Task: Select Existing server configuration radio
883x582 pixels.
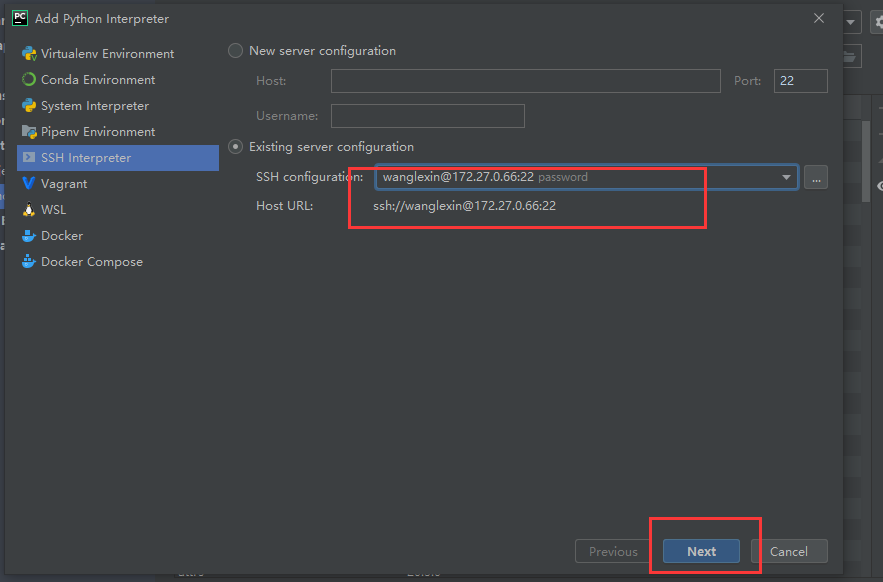Action: tap(235, 146)
